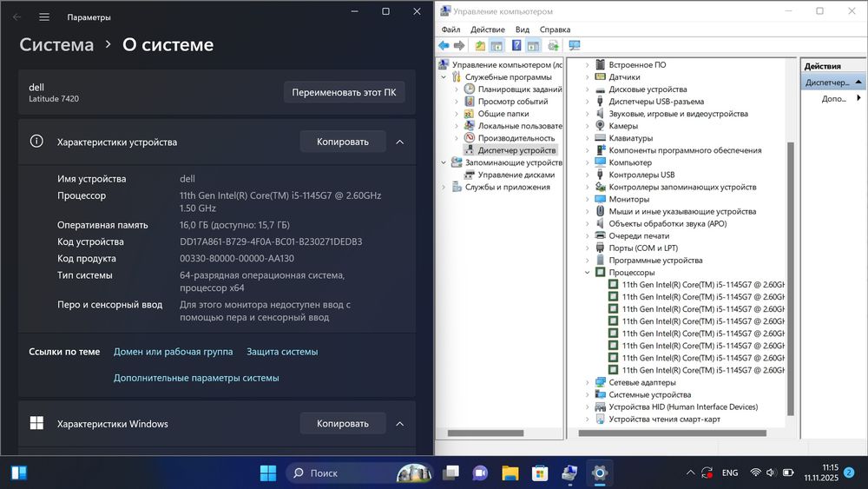Open Защита системы link
The image size is (868, 489).
pyautogui.click(x=282, y=352)
